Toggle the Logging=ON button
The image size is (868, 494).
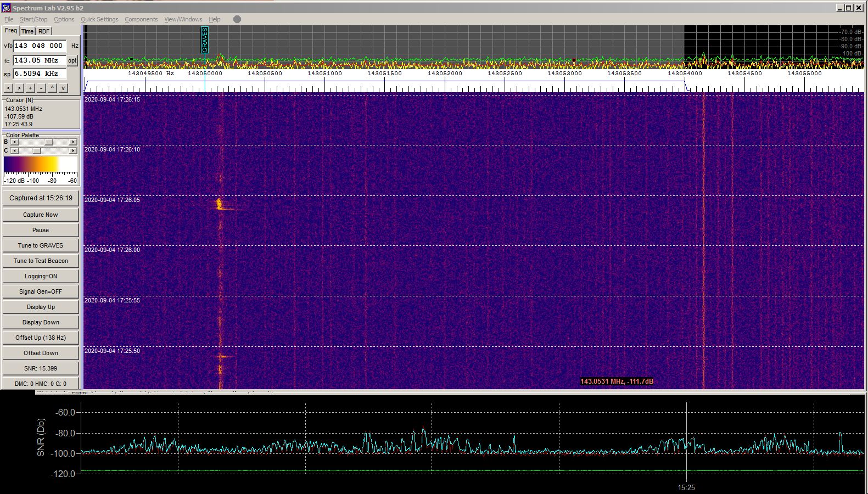point(41,276)
